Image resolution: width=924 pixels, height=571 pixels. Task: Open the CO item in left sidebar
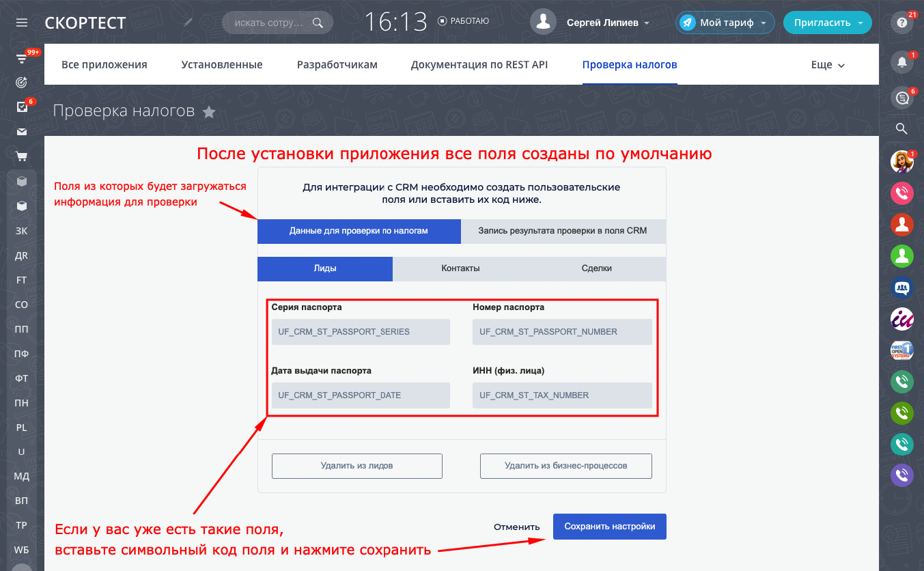click(x=22, y=305)
